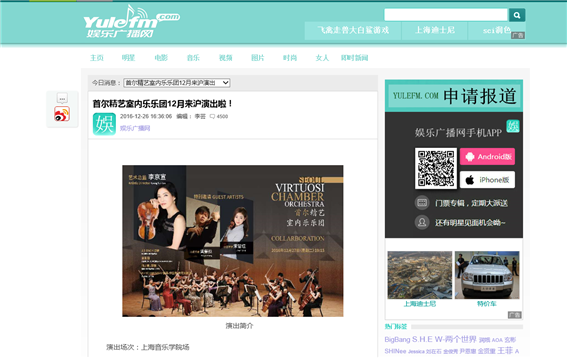The width and height of the screenshot is (567, 362).
Task: Open the 今日消息 dropdown list
Action: [x=177, y=83]
